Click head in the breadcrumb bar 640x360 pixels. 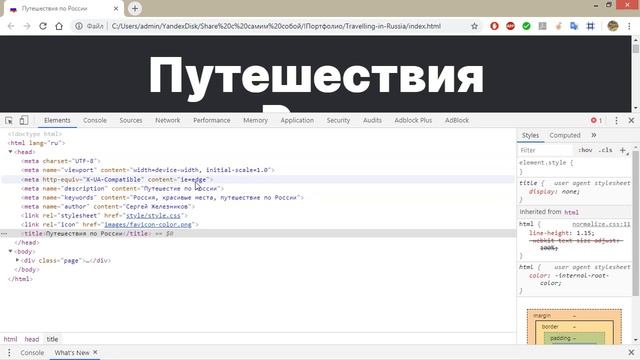tap(32, 339)
